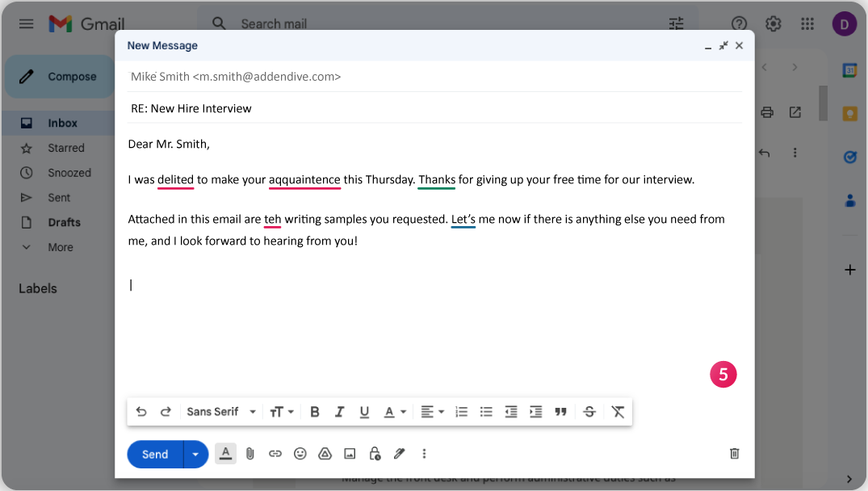Screen dimensions: 868x491
Task: Send the email message
Action: click(155, 454)
